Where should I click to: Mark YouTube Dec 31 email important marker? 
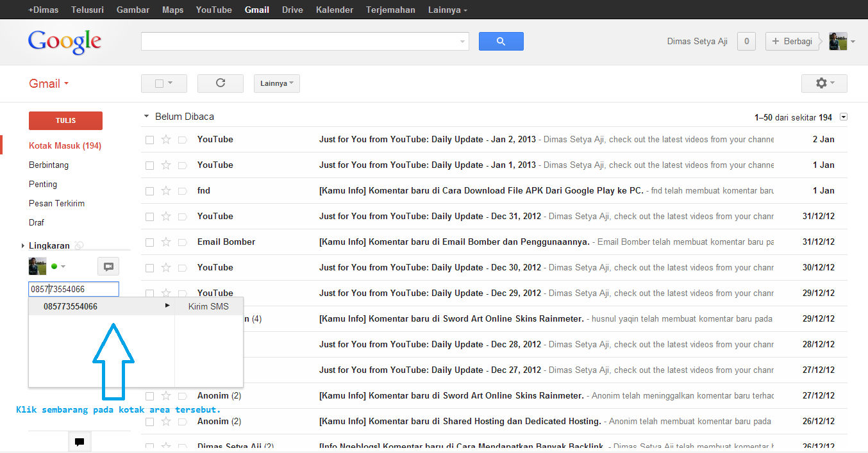tap(182, 217)
